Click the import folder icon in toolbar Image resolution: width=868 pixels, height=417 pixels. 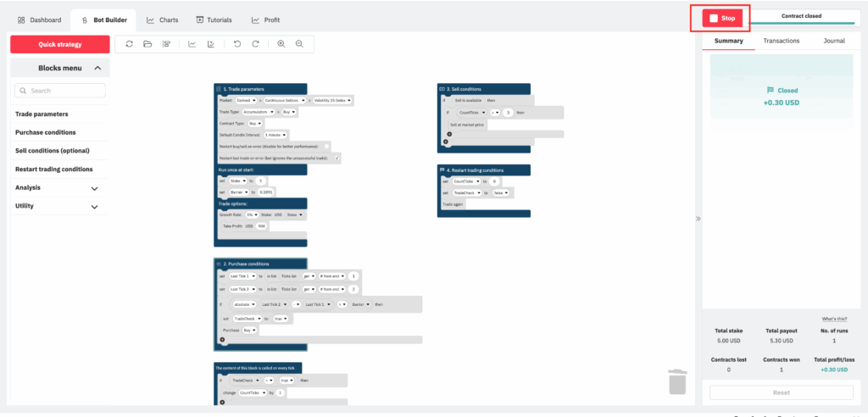tap(147, 44)
